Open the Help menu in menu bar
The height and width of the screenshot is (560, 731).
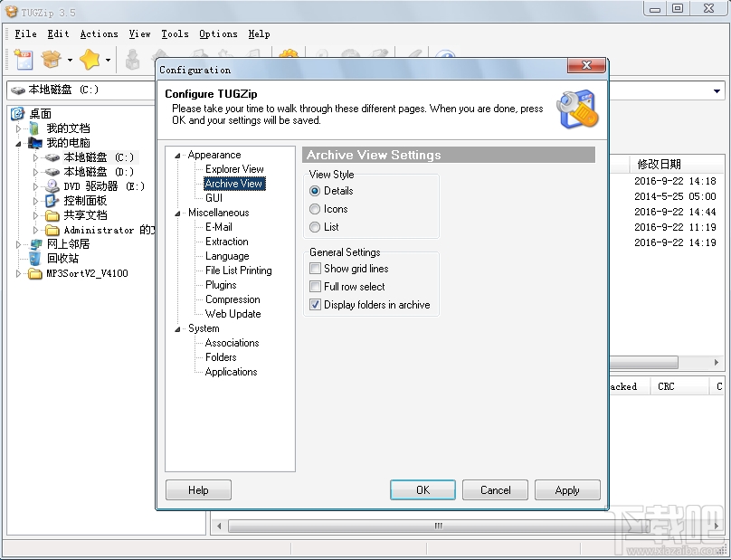pyautogui.click(x=259, y=34)
